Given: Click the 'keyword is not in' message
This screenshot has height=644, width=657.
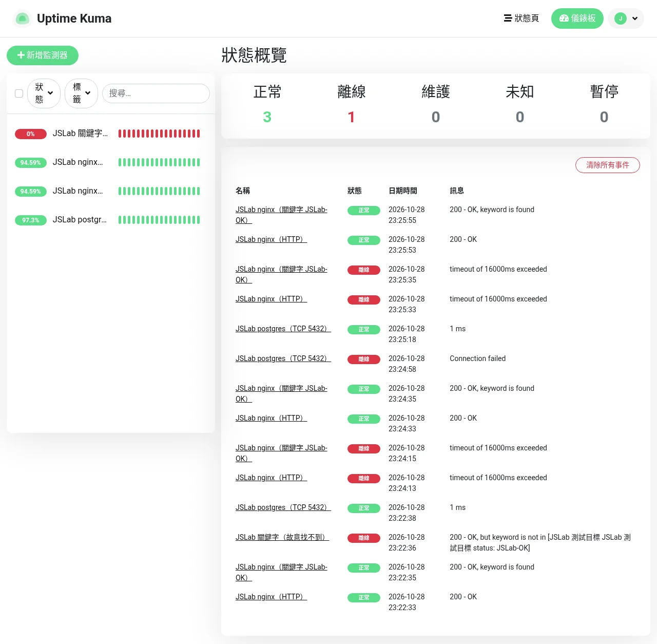Looking at the screenshot, I should coord(540,543).
